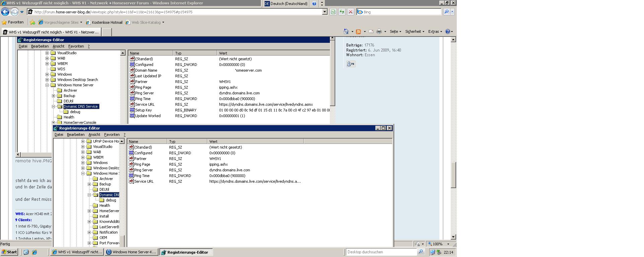Click the Name column header in upper editor
The height and width of the screenshot is (257, 644).
151,53
